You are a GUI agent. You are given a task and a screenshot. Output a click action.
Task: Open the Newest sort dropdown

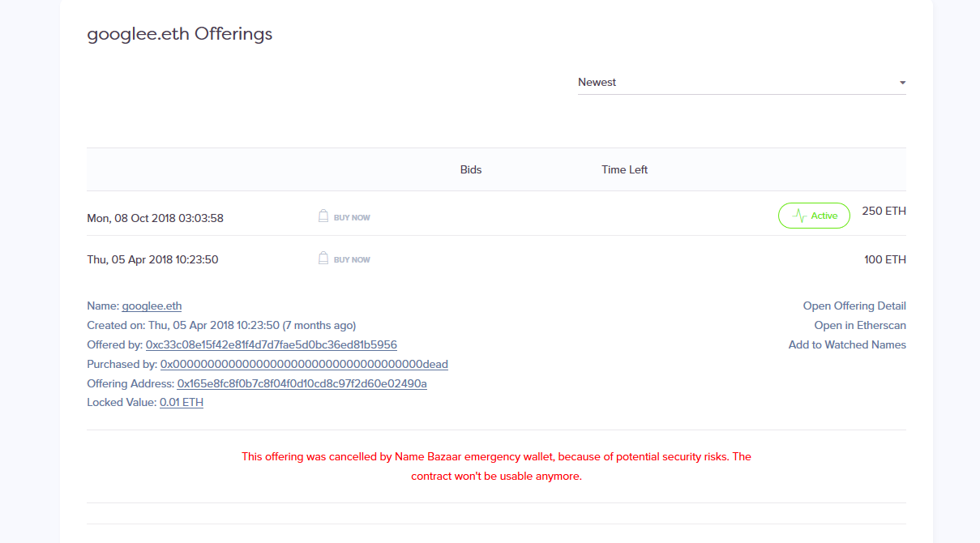(x=742, y=83)
